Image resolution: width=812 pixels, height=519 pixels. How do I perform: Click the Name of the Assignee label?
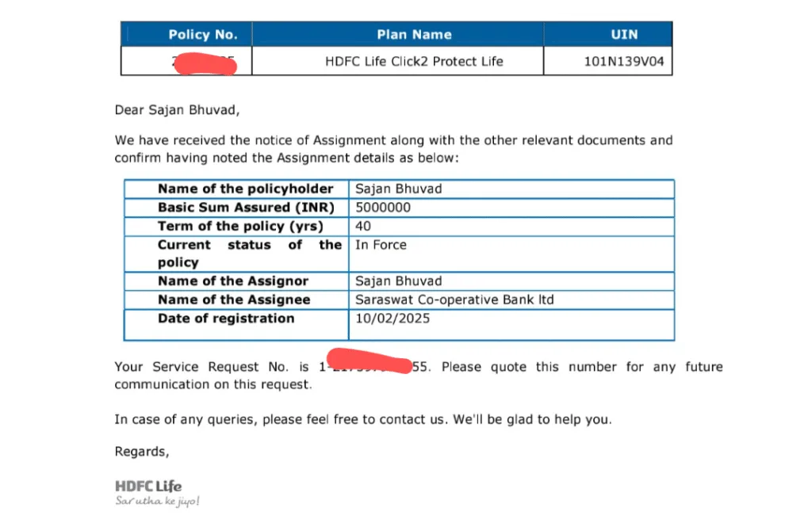pyautogui.click(x=234, y=300)
